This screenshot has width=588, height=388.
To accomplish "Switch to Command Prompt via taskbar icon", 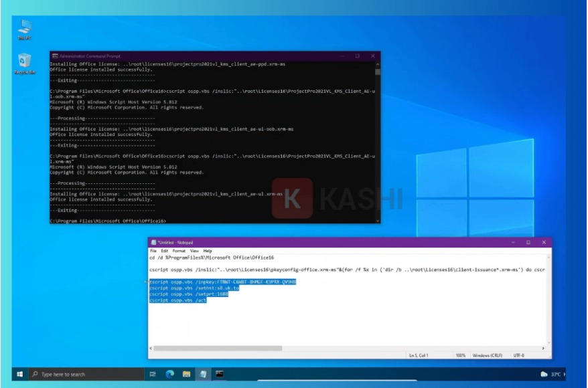I will click(220, 374).
